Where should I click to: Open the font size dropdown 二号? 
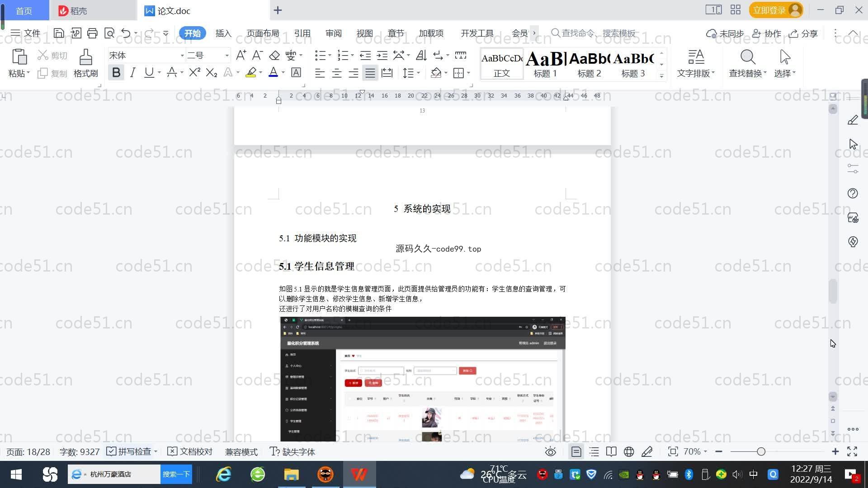pos(227,55)
